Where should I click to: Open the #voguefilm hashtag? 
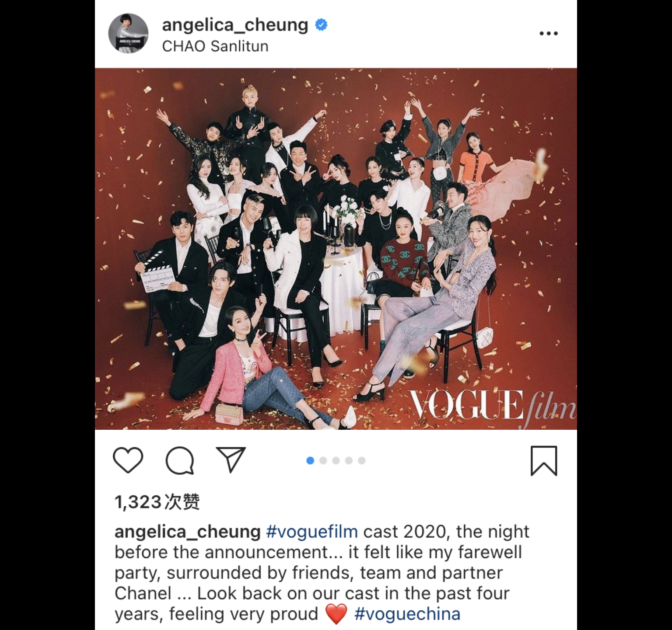(312, 532)
